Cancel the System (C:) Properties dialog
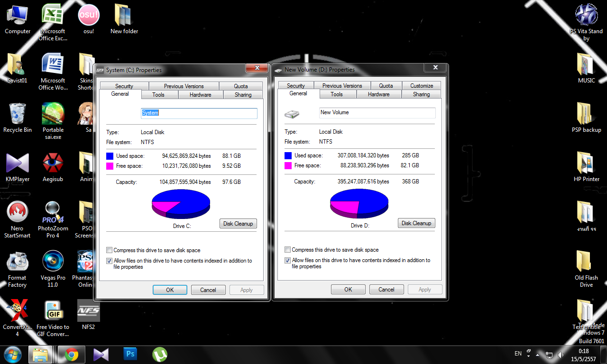Screen dimensions: 607x364 (x=208, y=290)
